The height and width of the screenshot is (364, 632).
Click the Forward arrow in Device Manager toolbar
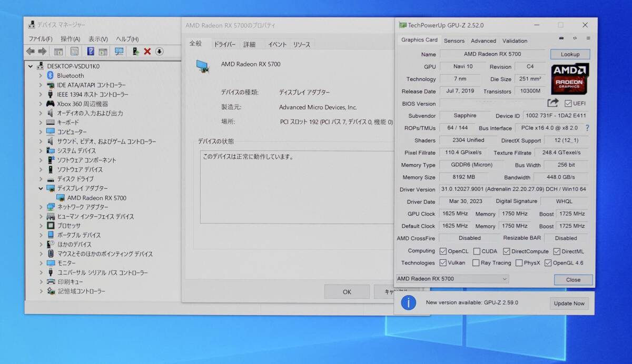(x=42, y=51)
